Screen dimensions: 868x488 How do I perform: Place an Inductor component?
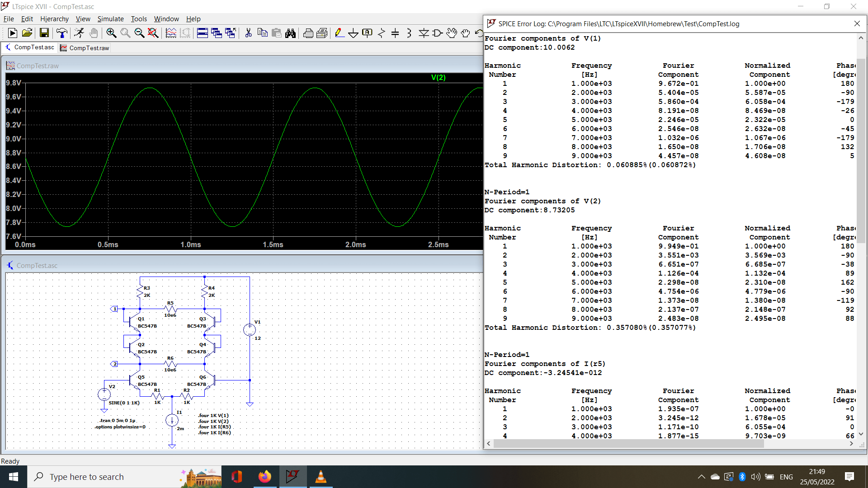(409, 33)
